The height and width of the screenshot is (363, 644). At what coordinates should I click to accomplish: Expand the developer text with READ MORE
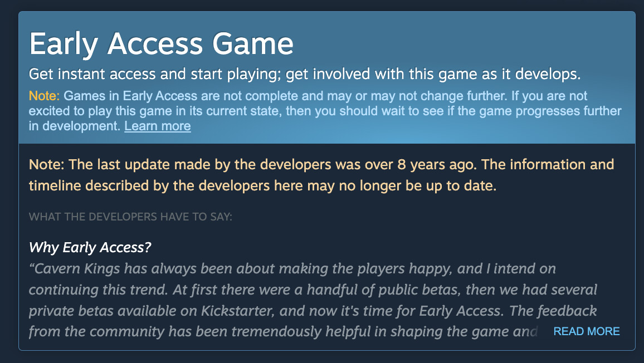coord(586,332)
